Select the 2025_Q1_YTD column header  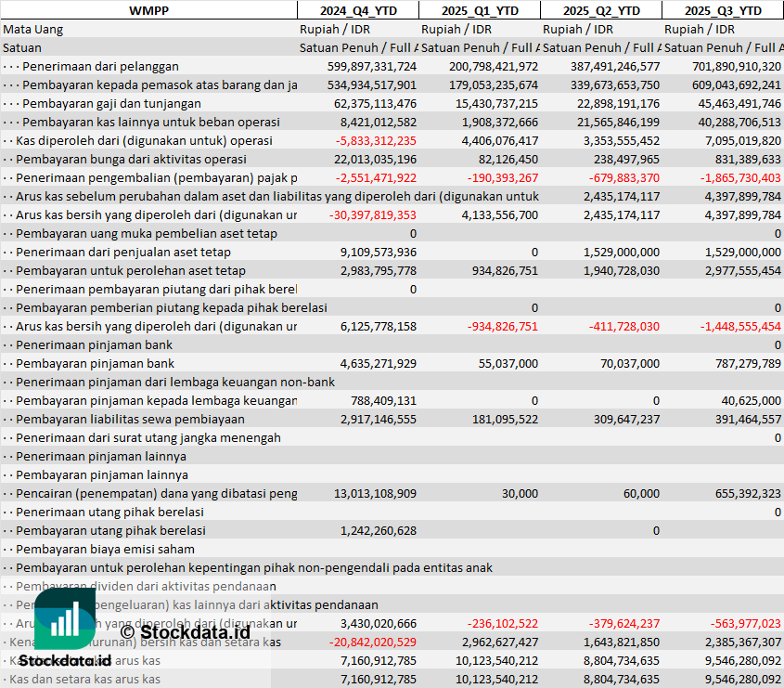[x=479, y=10]
